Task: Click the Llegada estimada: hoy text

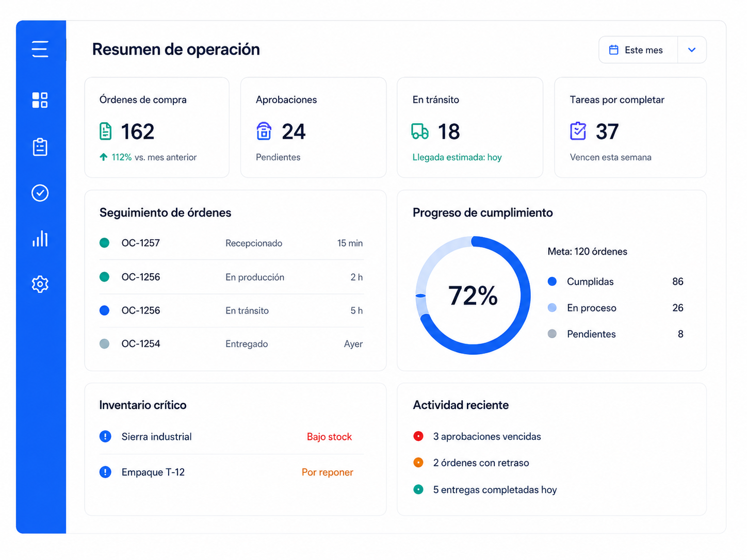Action: coord(457,157)
